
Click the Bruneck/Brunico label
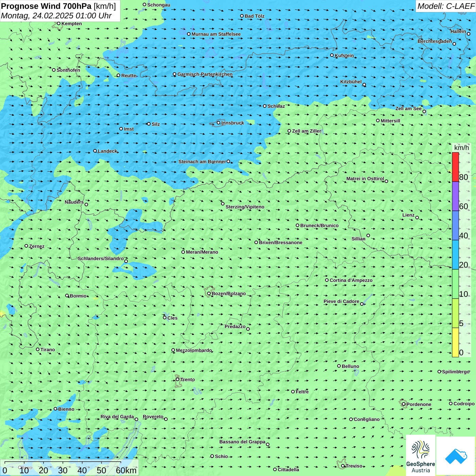[x=320, y=225]
